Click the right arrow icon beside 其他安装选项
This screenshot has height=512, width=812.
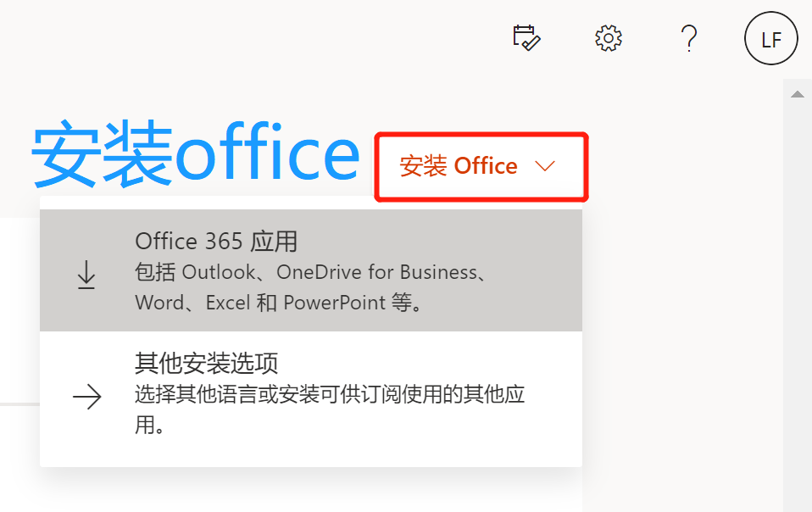(x=87, y=397)
